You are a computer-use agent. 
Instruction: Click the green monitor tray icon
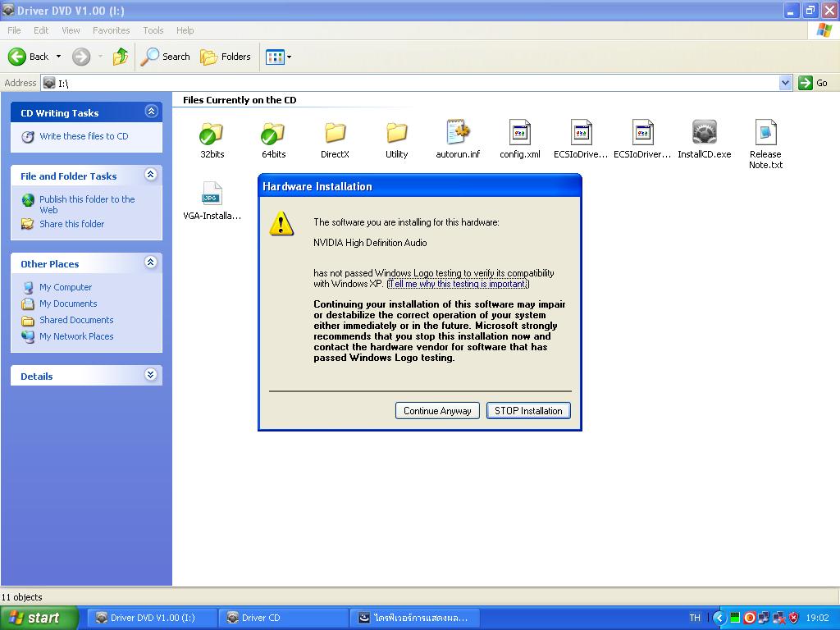pos(735,619)
